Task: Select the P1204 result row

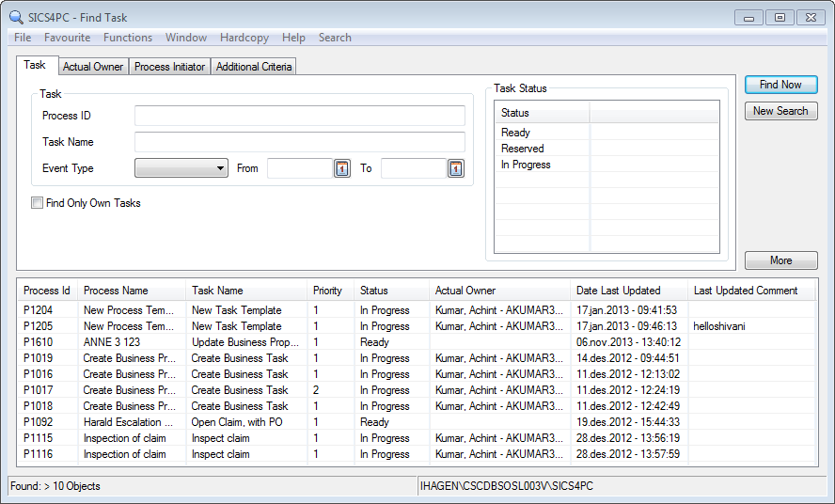Action: click(x=417, y=310)
